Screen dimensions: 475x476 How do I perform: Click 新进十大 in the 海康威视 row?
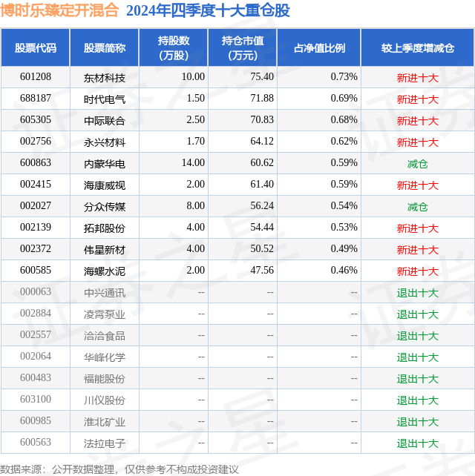[x=418, y=185]
